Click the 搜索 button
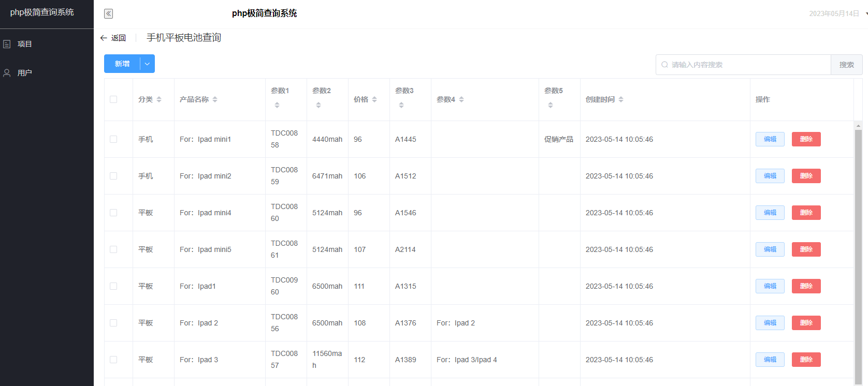 tap(847, 65)
